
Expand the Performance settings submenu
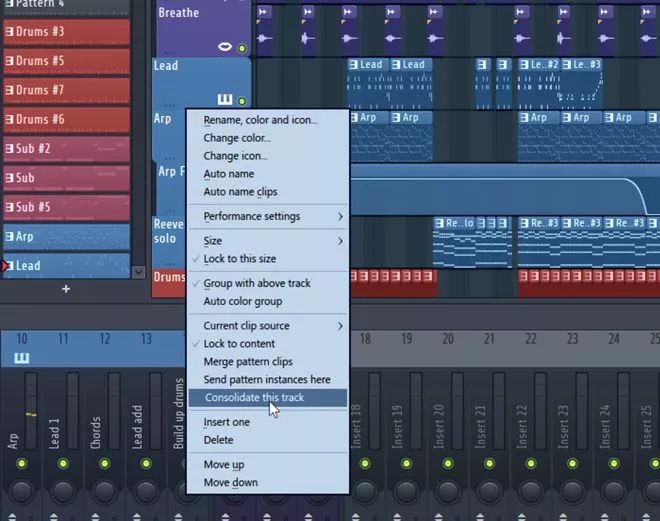(x=268, y=216)
